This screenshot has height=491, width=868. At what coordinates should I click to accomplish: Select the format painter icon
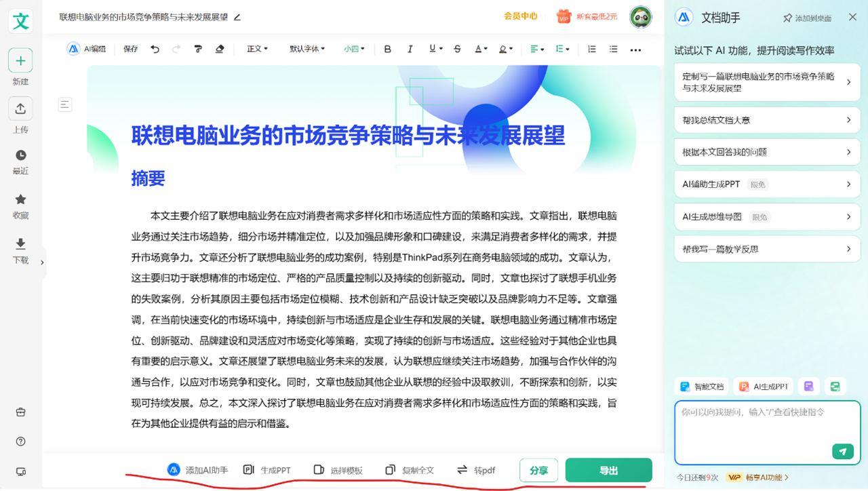[198, 49]
